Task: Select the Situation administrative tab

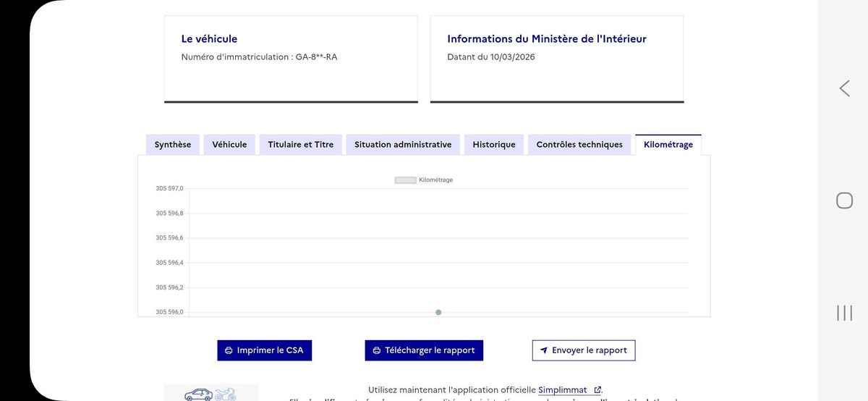Action: (403, 145)
